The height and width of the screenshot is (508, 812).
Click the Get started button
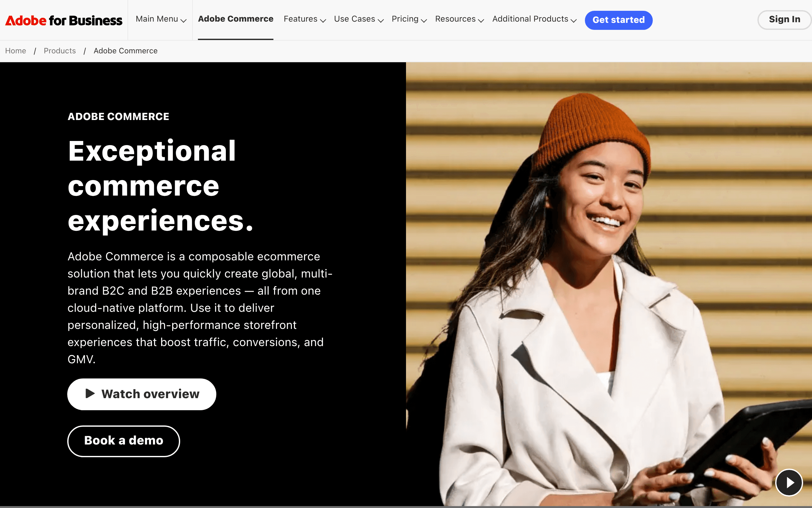click(619, 20)
